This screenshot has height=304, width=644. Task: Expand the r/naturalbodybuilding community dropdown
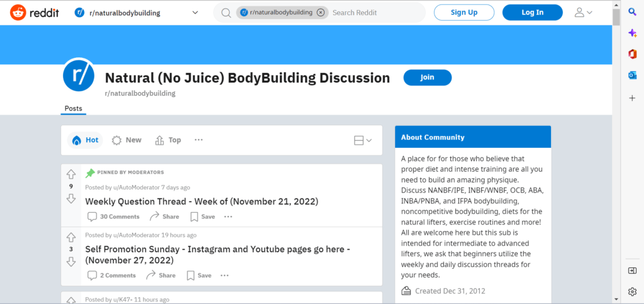194,13
